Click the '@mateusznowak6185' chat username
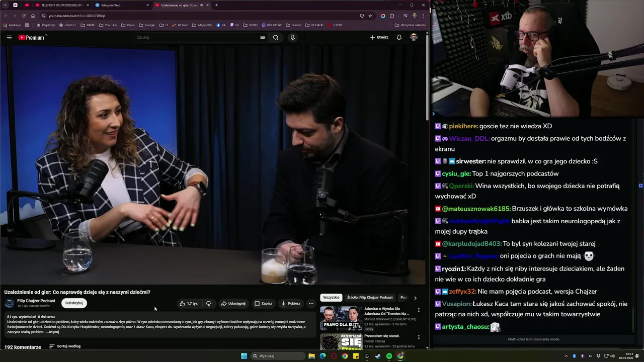 click(x=476, y=209)
